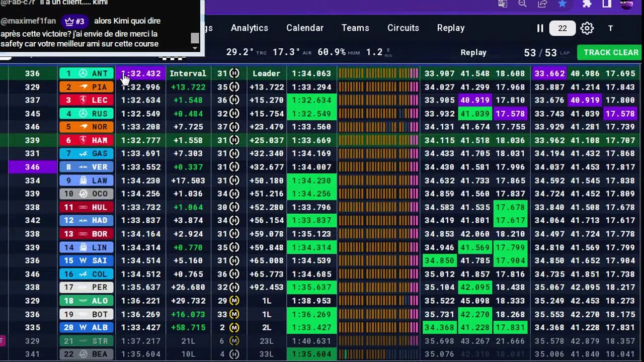Click the driver count field showing 22

click(x=562, y=28)
